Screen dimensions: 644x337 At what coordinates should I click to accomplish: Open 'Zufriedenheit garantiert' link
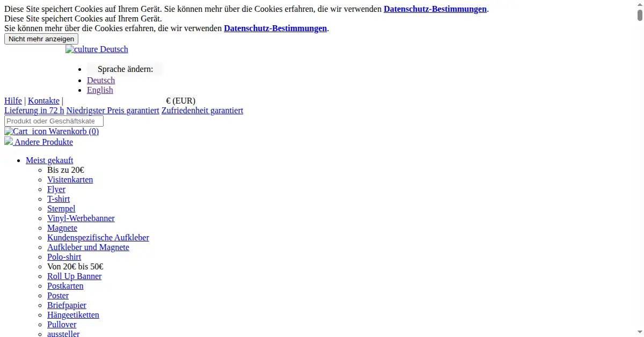202,111
